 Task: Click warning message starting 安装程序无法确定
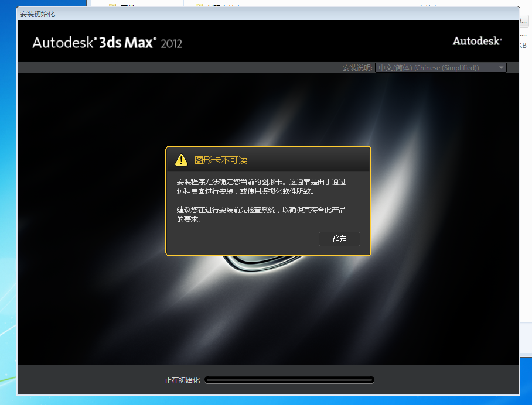(x=261, y=186)
